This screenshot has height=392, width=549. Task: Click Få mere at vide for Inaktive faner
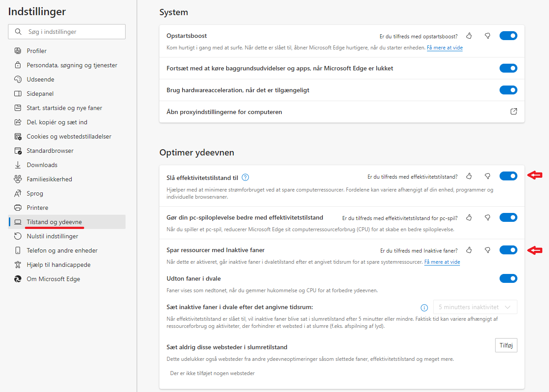(442, 262)
